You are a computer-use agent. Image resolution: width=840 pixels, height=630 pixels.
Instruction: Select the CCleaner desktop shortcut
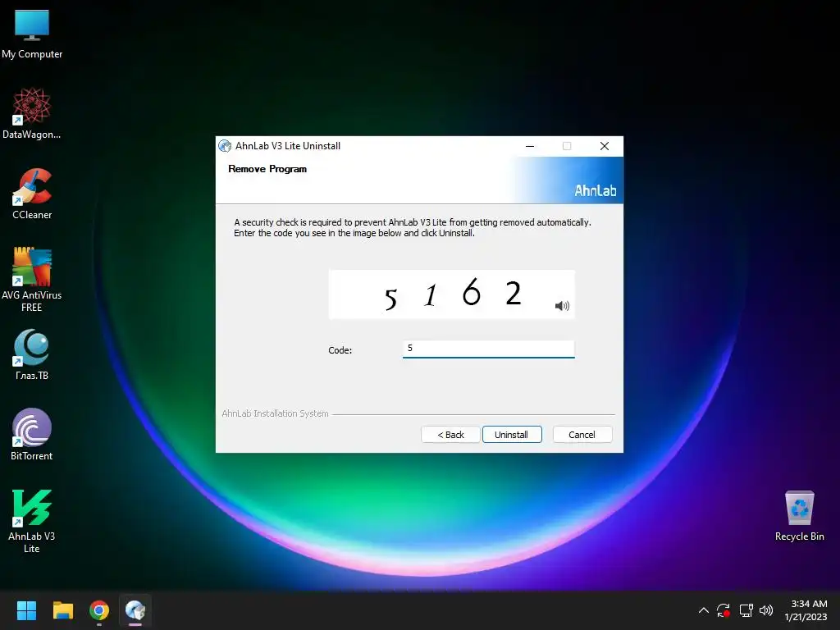(x=32, y=194)
